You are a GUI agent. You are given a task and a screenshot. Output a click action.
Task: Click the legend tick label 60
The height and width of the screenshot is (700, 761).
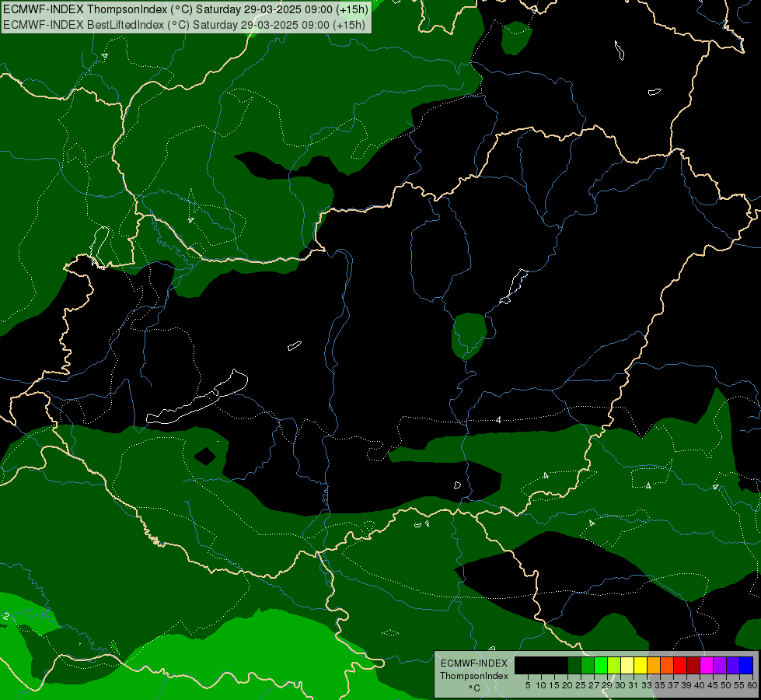coord(752,685)
